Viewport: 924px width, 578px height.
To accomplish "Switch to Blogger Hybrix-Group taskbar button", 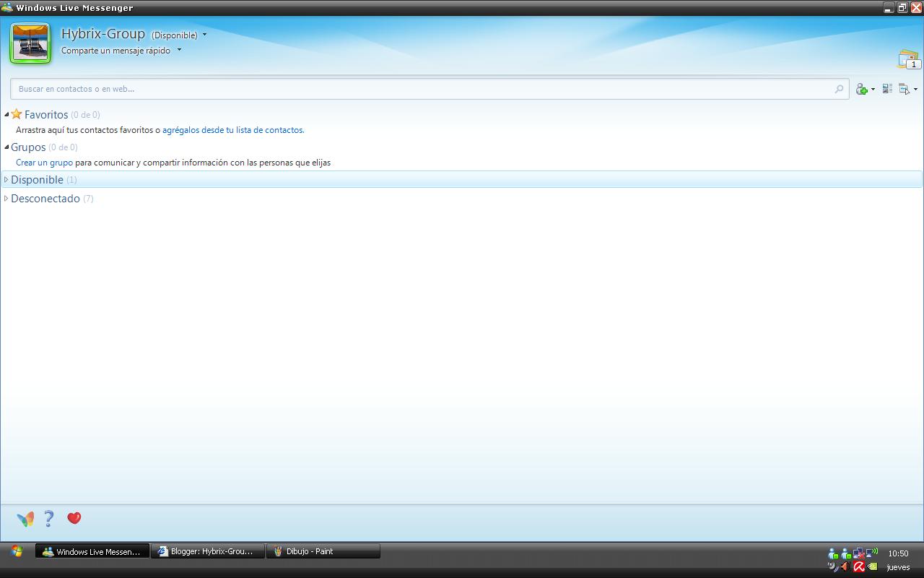I will (208, 551).
